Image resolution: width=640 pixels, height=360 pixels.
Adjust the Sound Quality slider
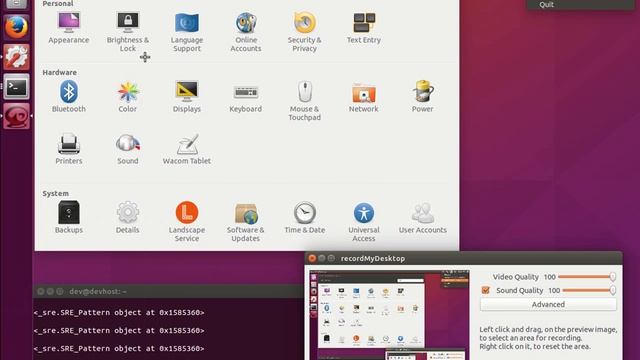tap(589, 290)
